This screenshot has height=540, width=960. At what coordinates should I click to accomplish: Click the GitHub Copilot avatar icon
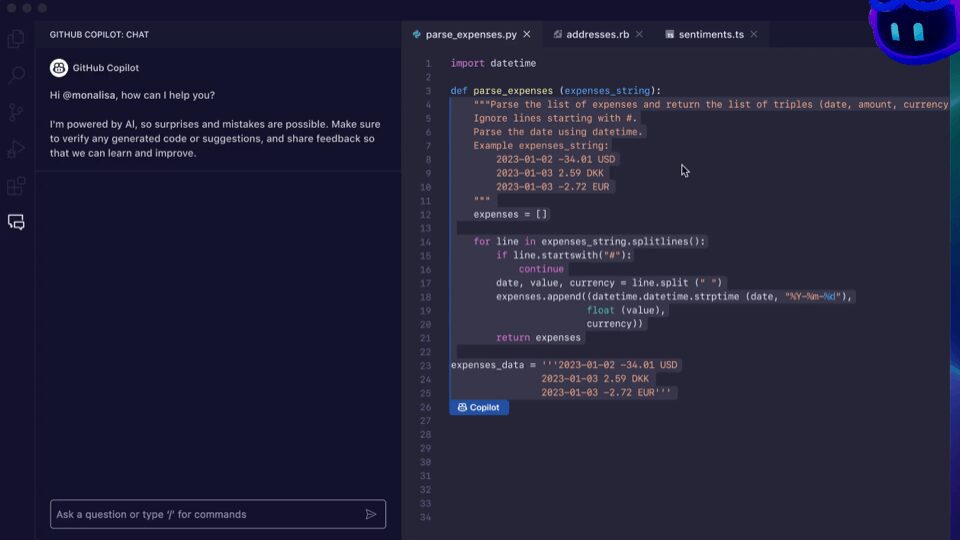(x=59, y=68)
